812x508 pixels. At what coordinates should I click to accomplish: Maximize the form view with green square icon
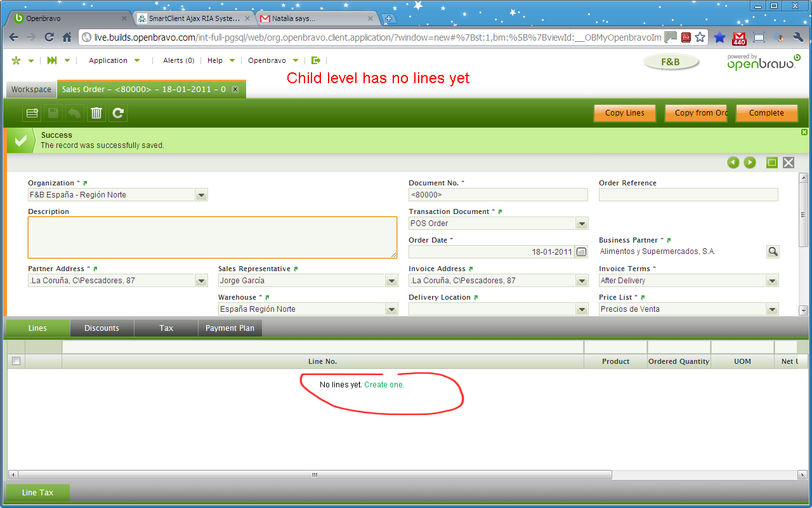(x=772, y=163)
